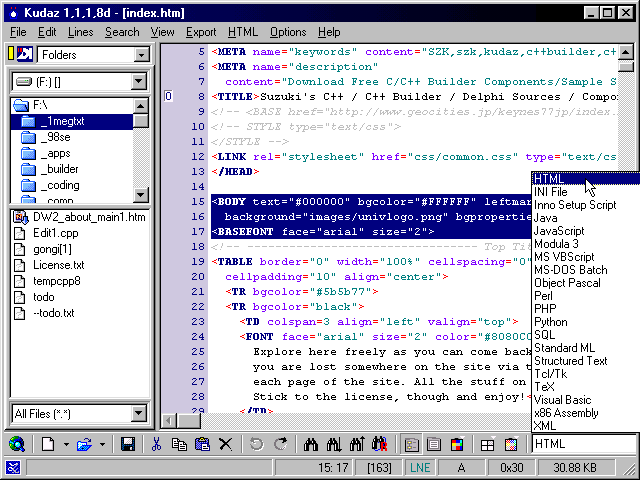Open the colorful grid color settings icon
The height and width of the screenshot is (480, 640).
click(457, 444)
